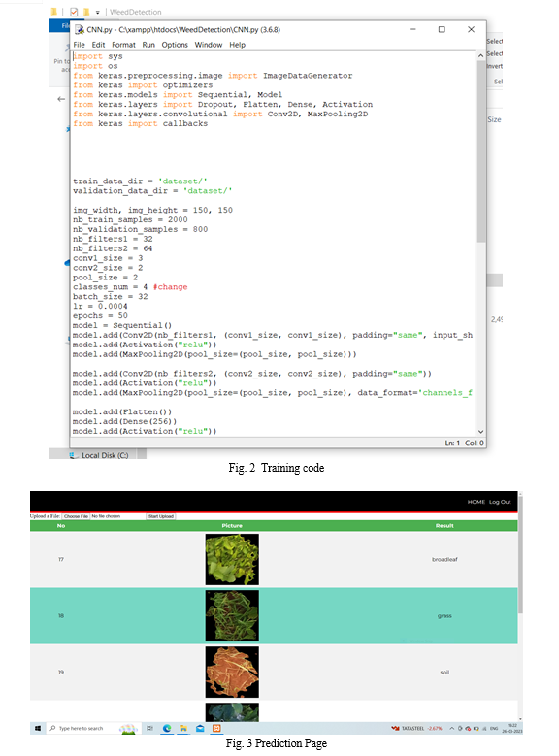Click the Log Out link
Screen dimensions: 559x756
[x=500, y=502]
